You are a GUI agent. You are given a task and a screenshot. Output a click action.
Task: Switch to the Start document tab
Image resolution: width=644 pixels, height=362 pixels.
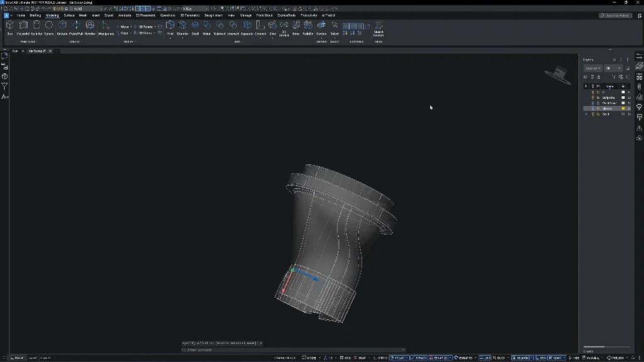15,51
